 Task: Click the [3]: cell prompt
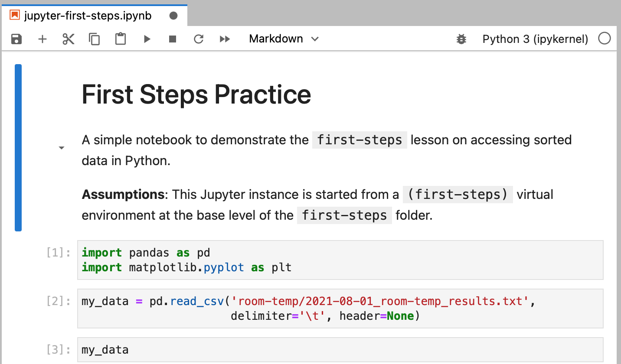(x=59, y=350)
